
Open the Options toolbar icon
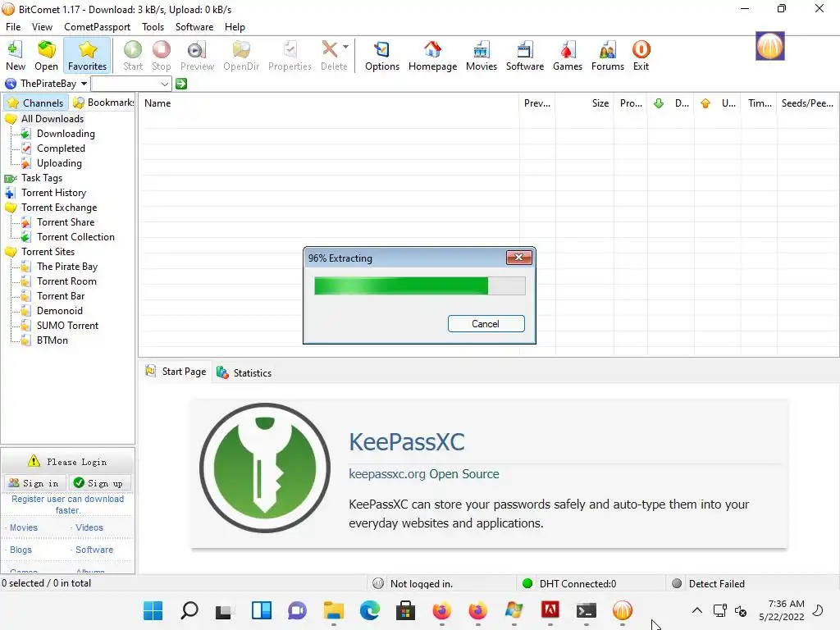tap(382, 56)
